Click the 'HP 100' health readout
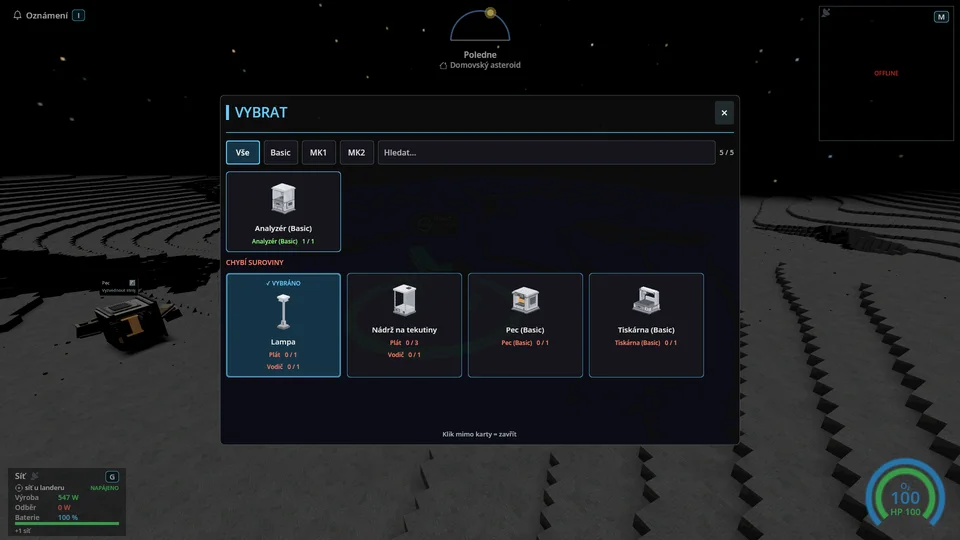 click(905, 512)
